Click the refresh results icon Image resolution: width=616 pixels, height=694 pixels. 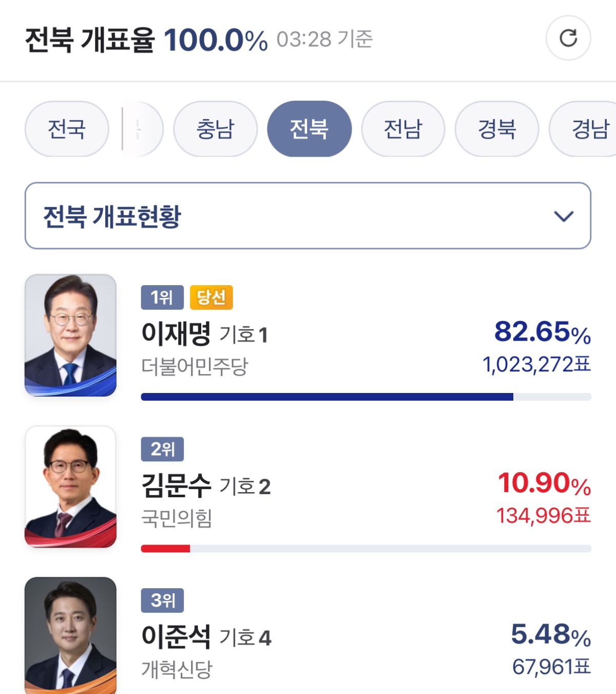click(x=568, y=38)
